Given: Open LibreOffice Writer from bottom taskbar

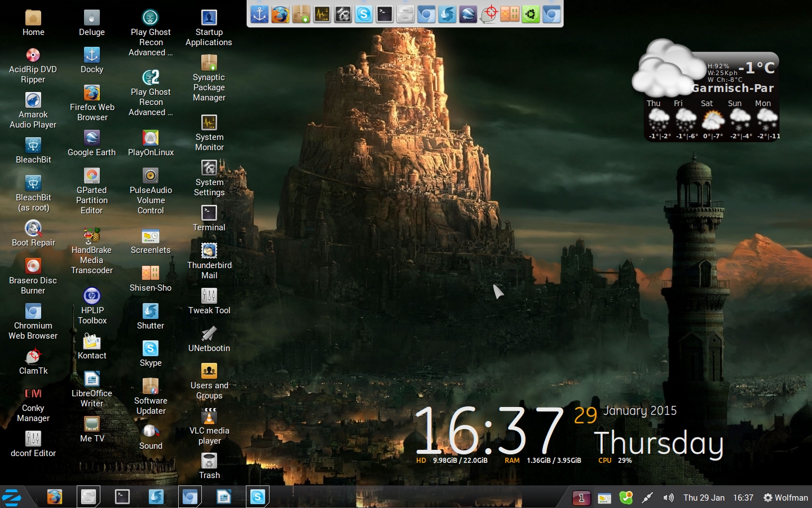Looking at the screenshot, I should coord(224,497).
